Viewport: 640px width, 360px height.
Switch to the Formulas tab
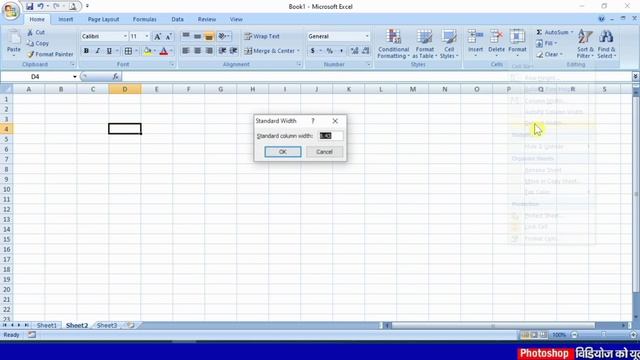tap(144, 19)
